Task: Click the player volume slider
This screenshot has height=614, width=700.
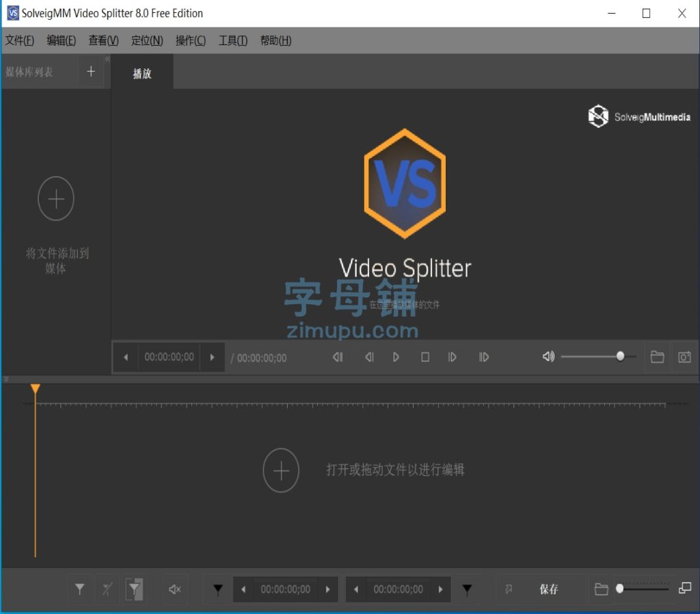Action: [x=598, y=356]
